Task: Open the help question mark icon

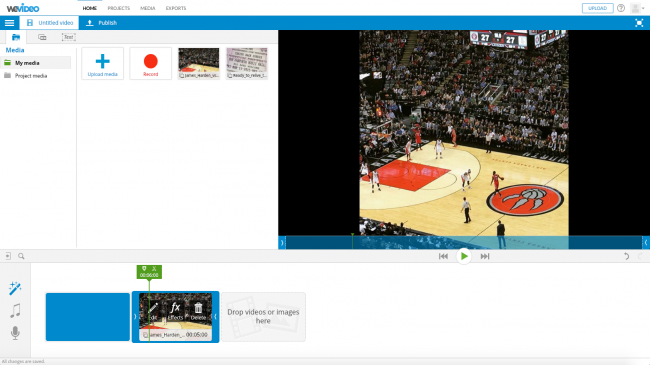Action: pos(621,8)
